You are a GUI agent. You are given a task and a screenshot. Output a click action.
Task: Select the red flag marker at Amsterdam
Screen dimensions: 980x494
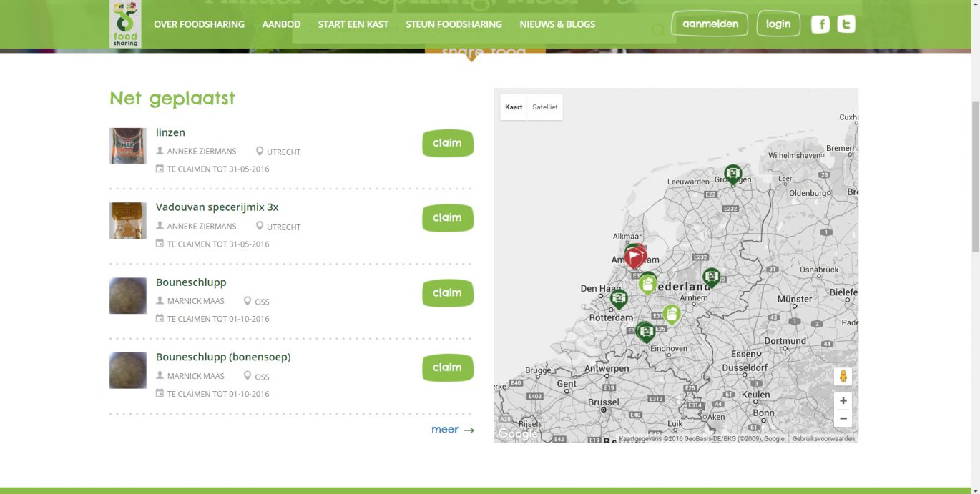click(634, 257)
